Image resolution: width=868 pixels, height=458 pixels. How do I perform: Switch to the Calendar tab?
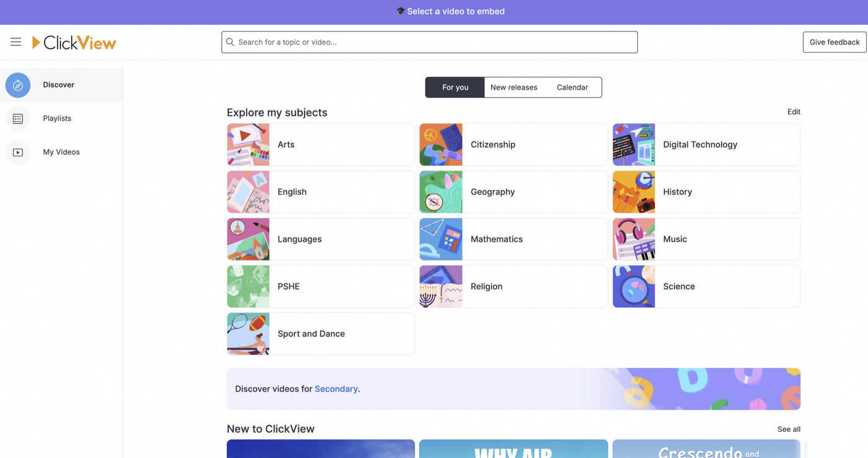pyautogui.click(x=572, y=88)
